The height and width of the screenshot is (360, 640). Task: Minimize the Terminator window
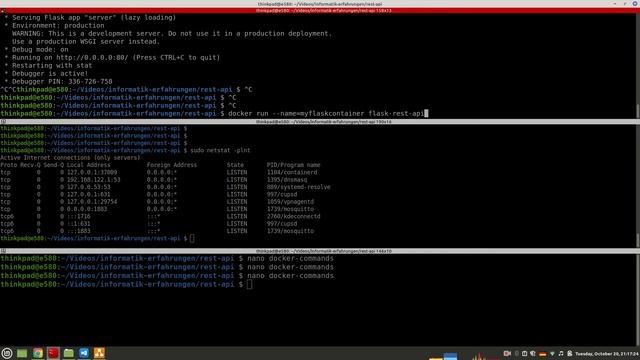coord(615,4)
